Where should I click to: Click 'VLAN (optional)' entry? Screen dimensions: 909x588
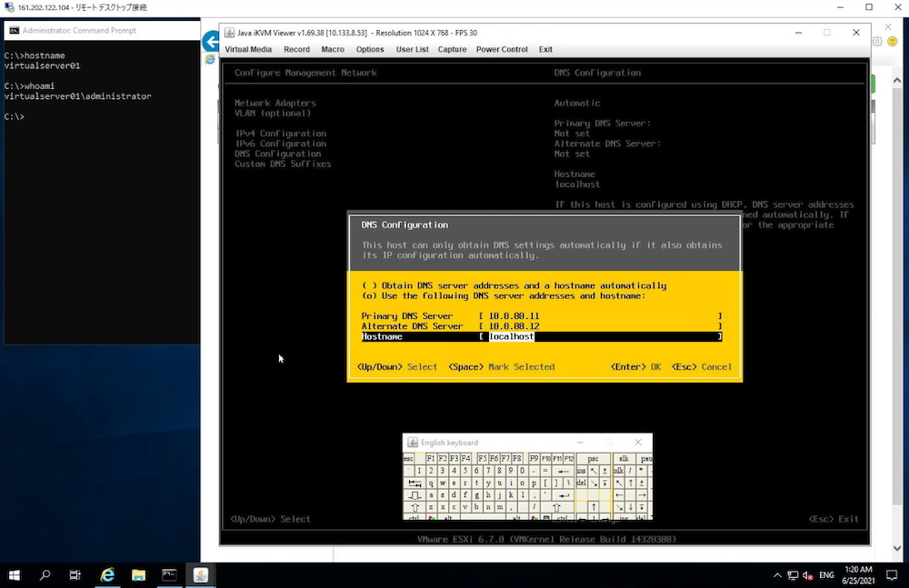coord(273,113)
